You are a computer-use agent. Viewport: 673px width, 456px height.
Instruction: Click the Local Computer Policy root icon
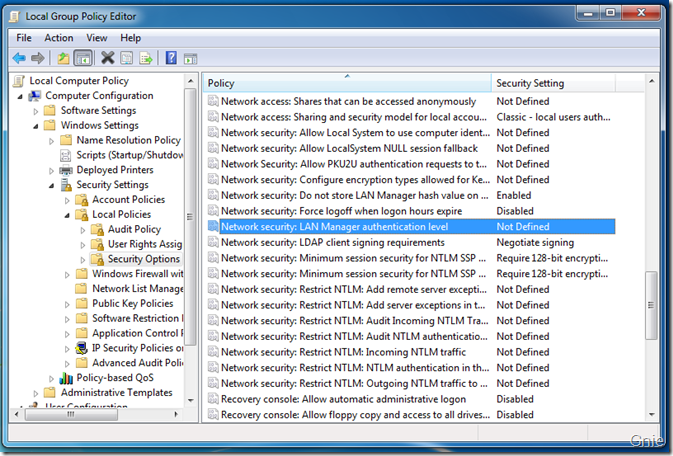click(19, 81)
